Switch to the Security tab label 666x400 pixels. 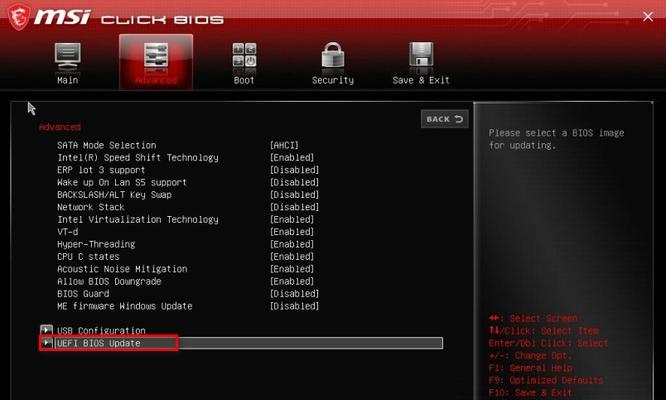click(333, 80)
